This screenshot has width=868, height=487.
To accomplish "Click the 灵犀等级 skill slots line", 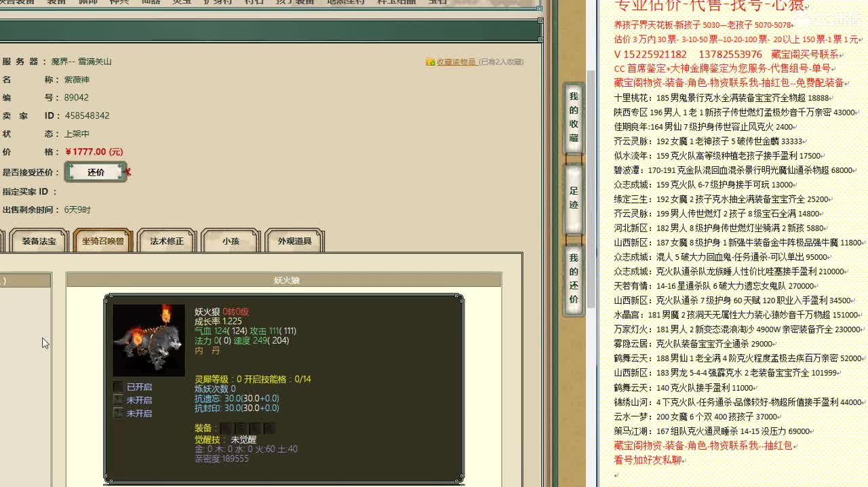I will point(253,379).
